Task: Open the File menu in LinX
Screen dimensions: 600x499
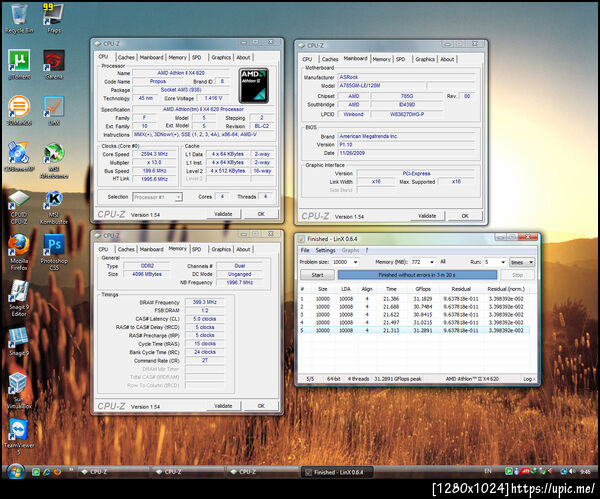Action: pos(305,250)
